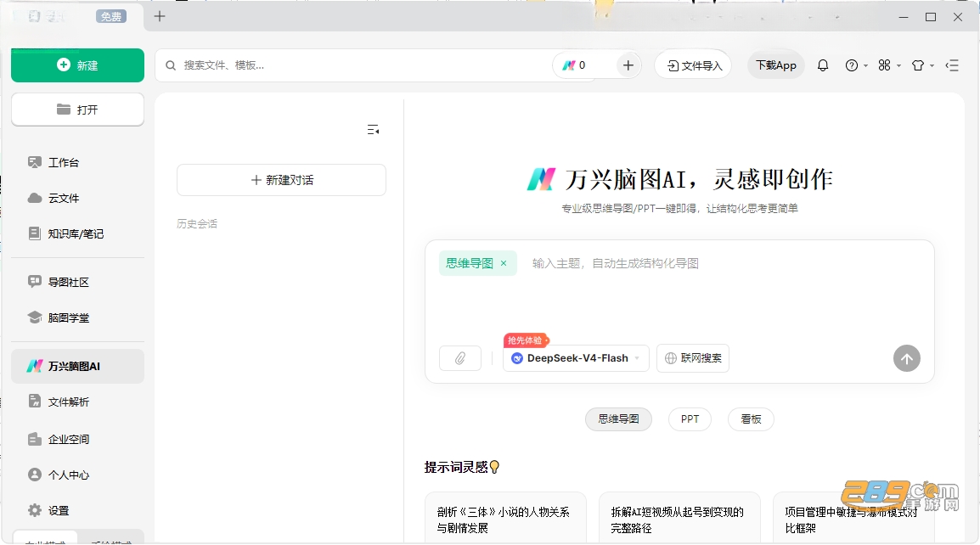Screen dimensions: 980x545
Task: Collapse the conversation history panel icon
Action: click(x=373, y=129)
